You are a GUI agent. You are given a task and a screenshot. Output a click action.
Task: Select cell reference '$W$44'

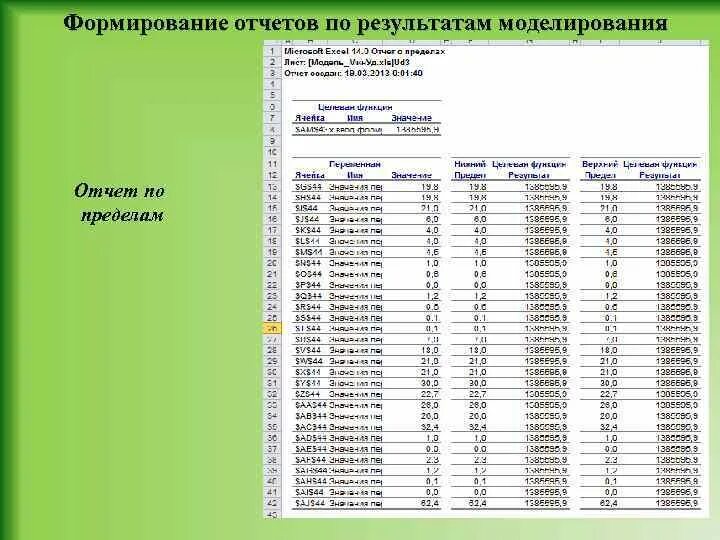(x=309, y=361)
